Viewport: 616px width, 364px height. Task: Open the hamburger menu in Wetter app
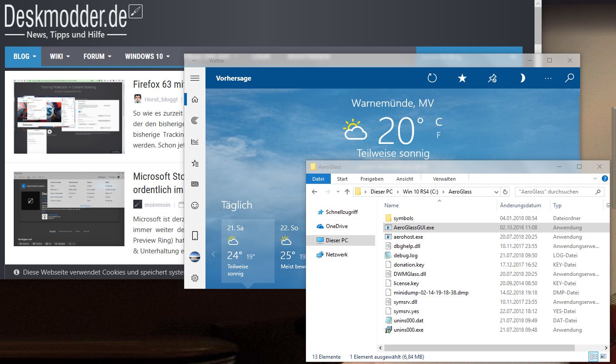click(195, 78)
